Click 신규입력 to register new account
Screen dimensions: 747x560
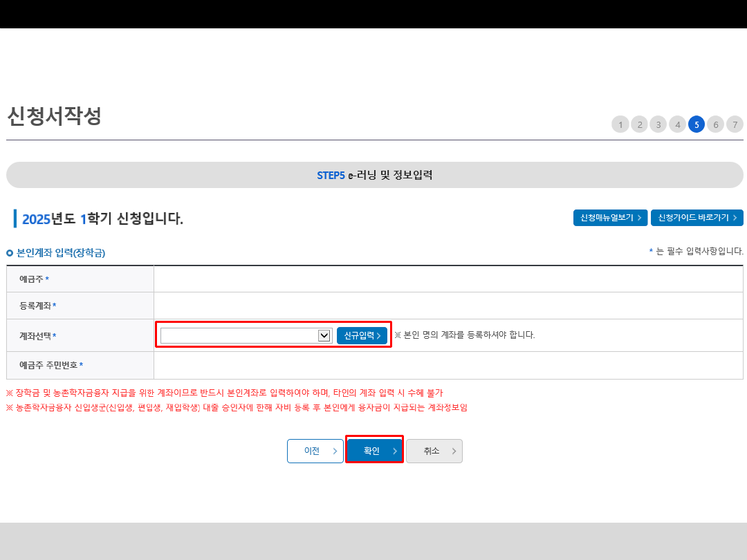362,335
